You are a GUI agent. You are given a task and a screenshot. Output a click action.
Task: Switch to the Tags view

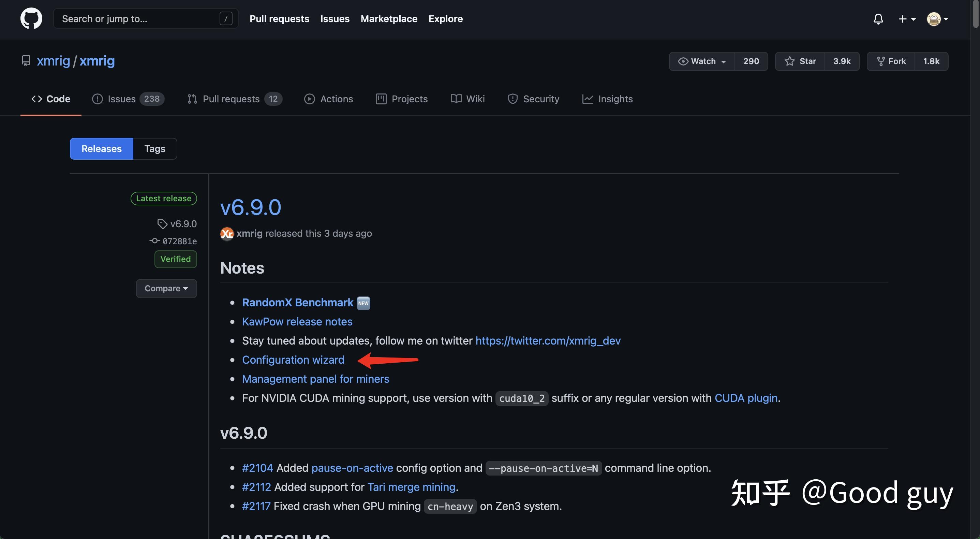pos(155,148)
